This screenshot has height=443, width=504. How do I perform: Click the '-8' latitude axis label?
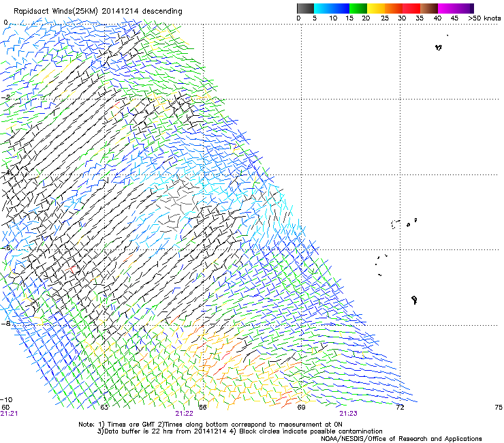pyautogui.click(x=5, y=323)
